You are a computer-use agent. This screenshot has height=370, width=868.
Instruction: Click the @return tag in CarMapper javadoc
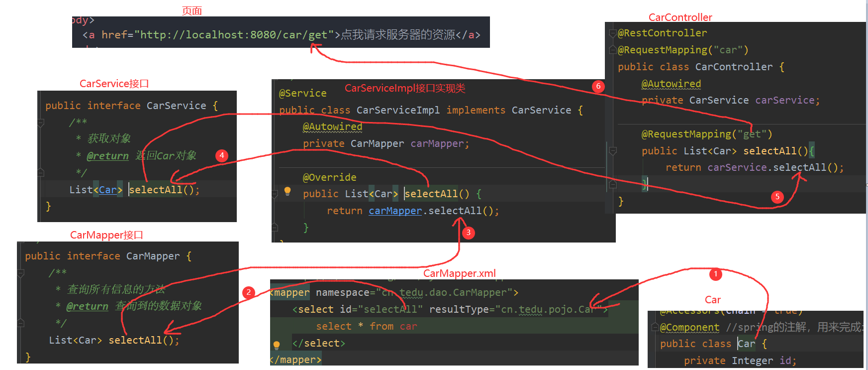[87, 306]
